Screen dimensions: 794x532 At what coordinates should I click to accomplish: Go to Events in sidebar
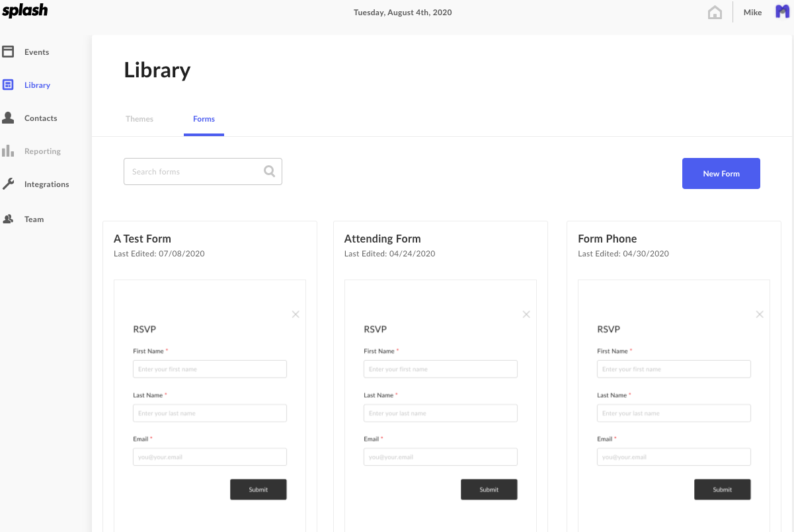click(37, 52)
